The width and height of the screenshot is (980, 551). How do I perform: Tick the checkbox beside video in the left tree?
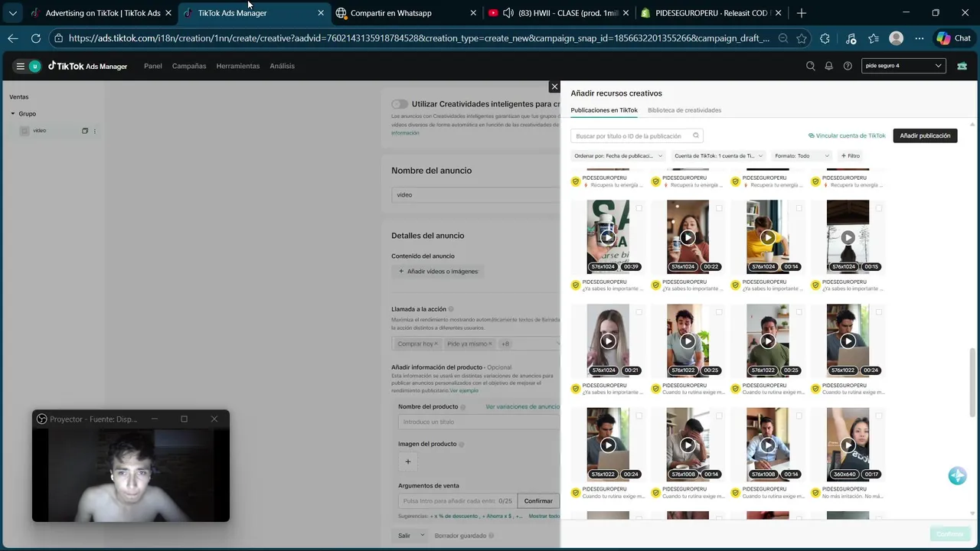coord(24,131)
